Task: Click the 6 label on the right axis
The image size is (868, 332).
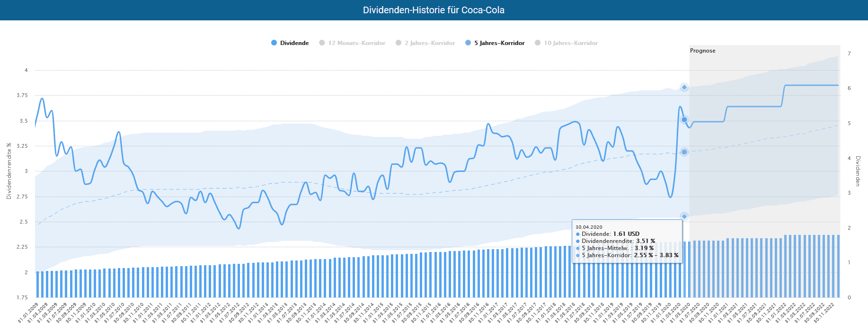Action: pyautogui.click(x=849, y=88)
